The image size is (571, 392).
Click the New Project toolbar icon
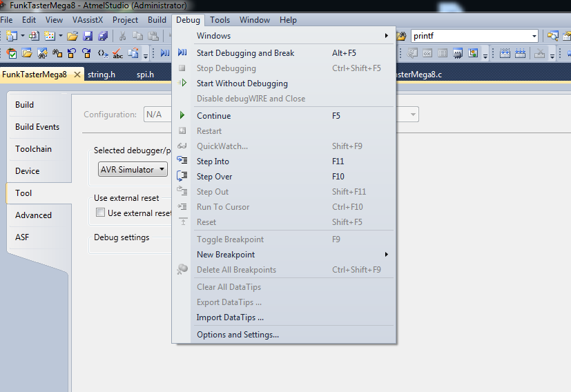click(x=12, y=36)
